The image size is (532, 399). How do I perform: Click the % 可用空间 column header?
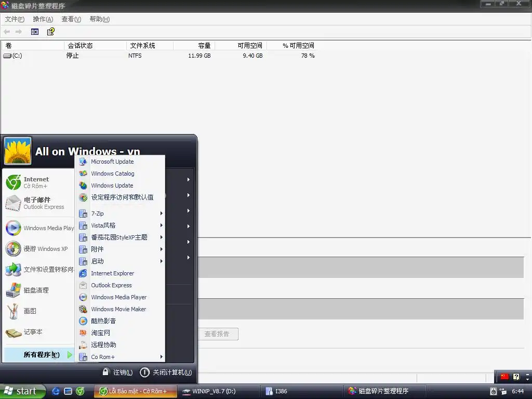(292, 46)
